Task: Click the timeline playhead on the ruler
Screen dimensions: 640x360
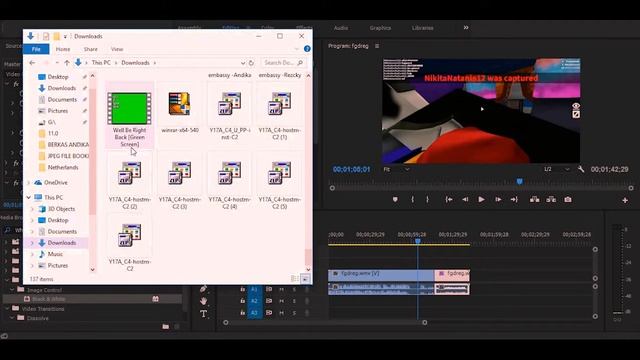Action: click(x=418, y=241)
